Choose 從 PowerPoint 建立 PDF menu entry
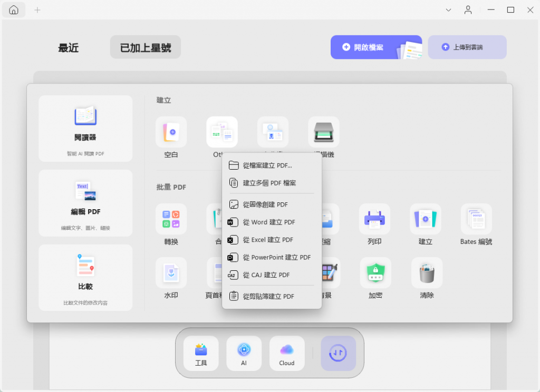The image size is (540, 392). (x=272, y=258)
